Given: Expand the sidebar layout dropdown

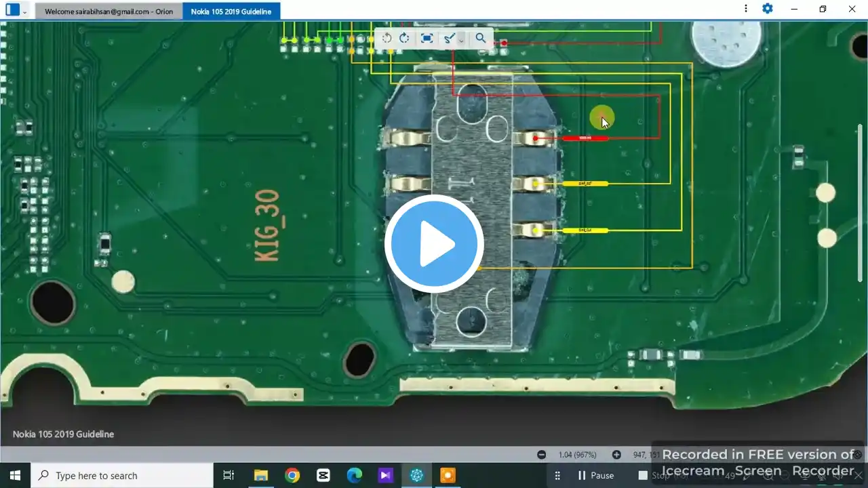Looking at the screenshot, I should 25,12.
